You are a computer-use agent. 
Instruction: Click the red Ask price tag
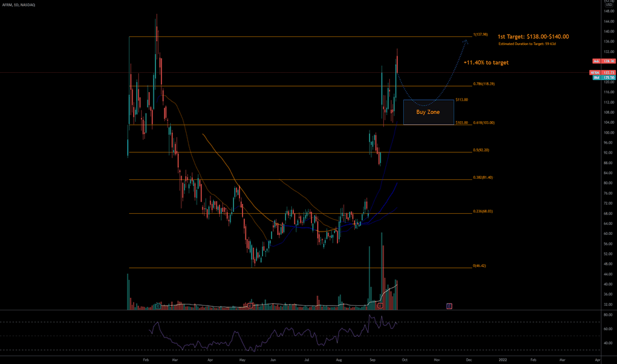[x=604, y=62]
